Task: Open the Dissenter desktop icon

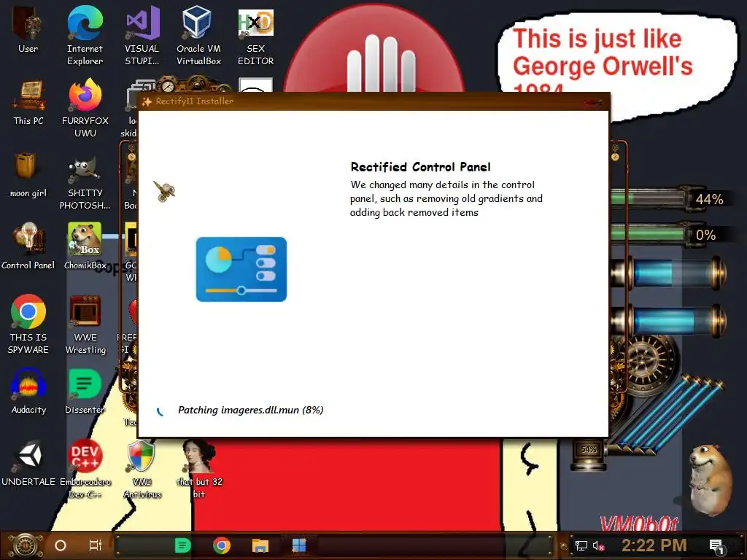Action: [85, 391]
